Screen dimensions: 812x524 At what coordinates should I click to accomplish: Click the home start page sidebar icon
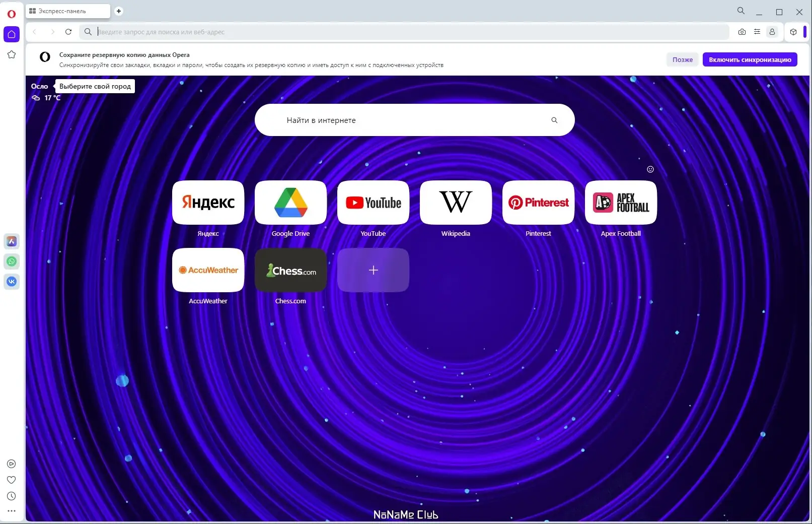[x=12, y=34]
